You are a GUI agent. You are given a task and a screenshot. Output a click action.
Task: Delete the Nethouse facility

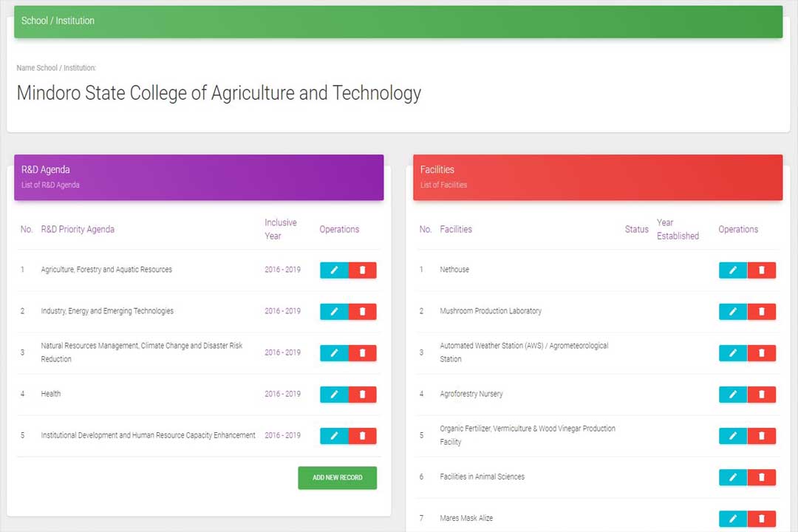tap(761, 270)
